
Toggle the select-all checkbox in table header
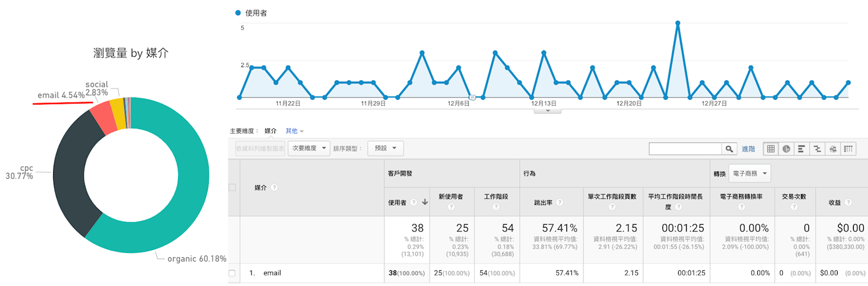(232, 187)
